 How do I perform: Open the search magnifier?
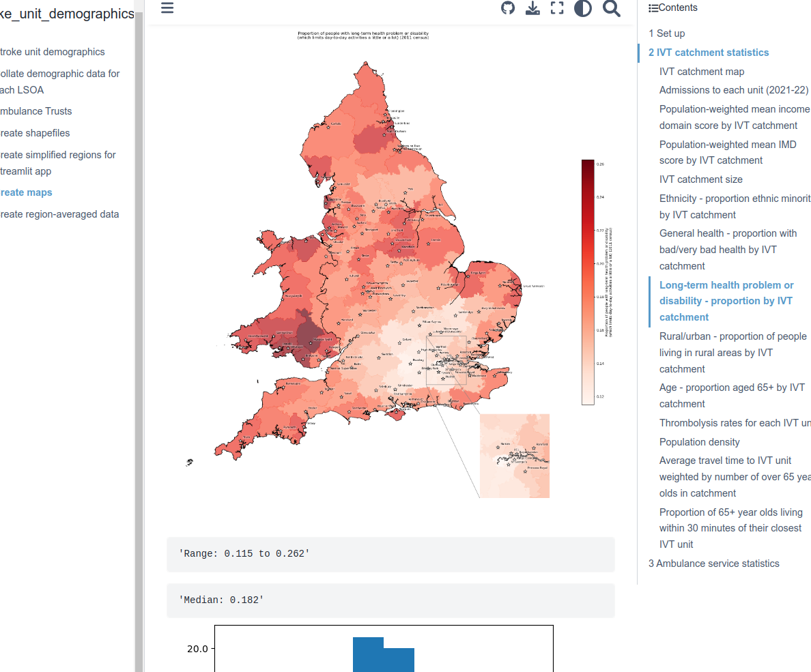[x=612, y=8]
